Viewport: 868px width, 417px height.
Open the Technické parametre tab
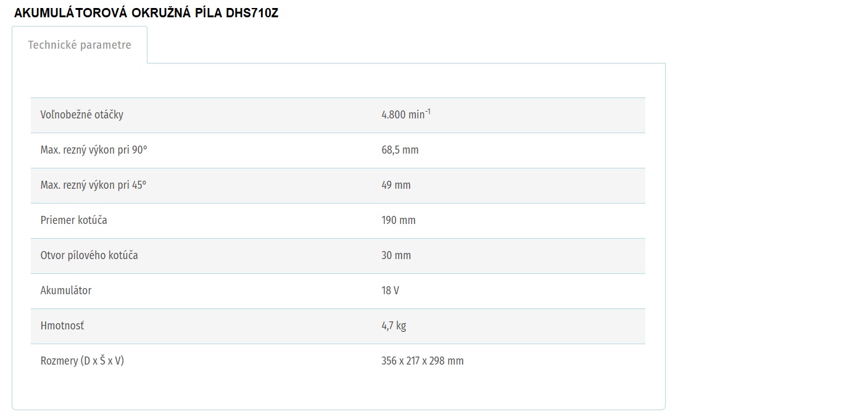pos(80,45)
